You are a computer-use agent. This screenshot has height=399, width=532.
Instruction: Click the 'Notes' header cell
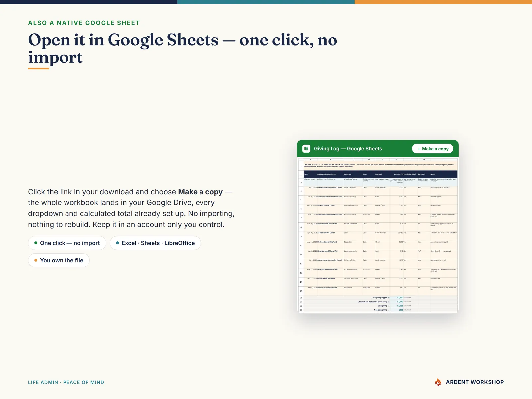click(x=444, y=174)
